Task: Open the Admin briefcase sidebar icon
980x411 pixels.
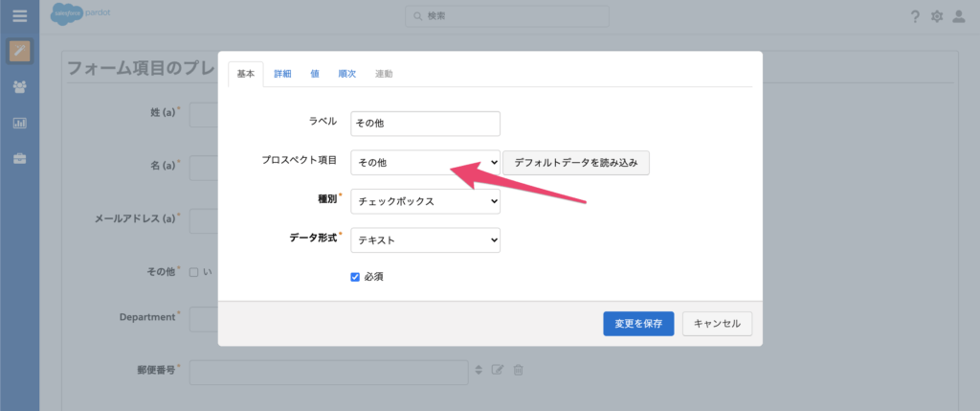Action: [20, 158]
